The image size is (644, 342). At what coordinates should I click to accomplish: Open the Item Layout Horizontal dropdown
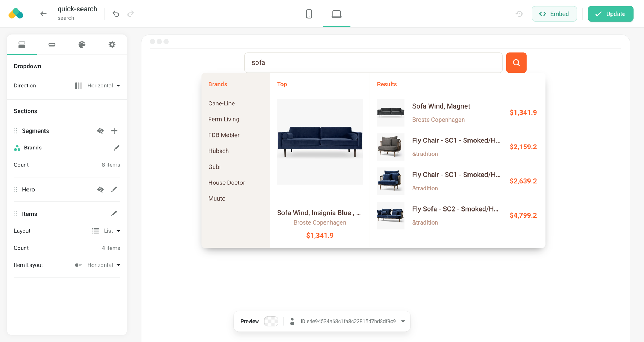(x=97, y=265)
